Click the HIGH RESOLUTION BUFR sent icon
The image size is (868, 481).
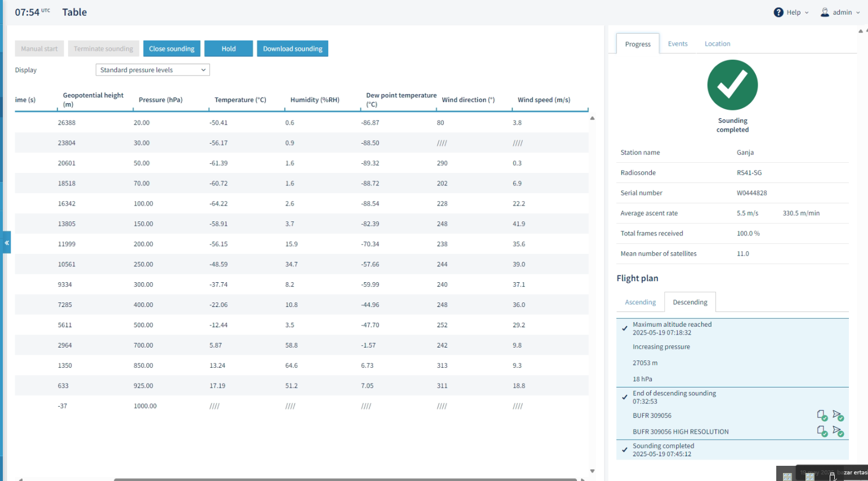click(838, 431)
